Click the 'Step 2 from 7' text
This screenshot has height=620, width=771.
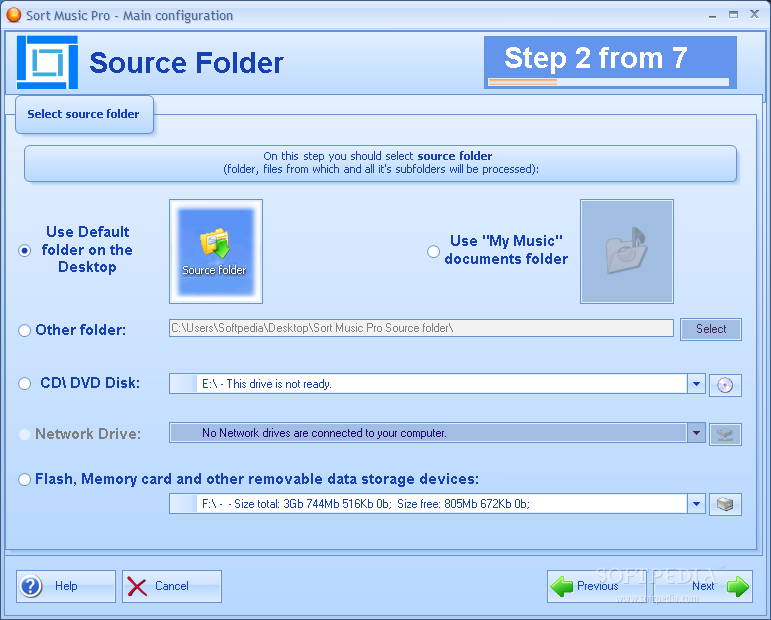coord(595,58)
